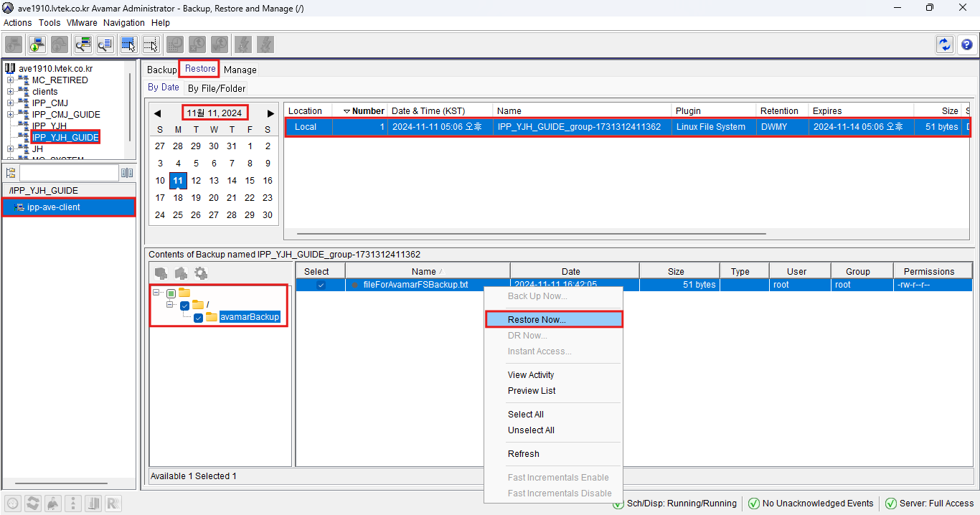Click the second grey cube icon above the backup tree

[x=181, y=273]
